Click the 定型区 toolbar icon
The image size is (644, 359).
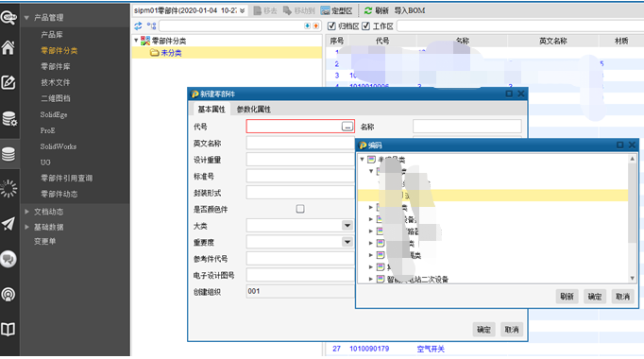336,10
